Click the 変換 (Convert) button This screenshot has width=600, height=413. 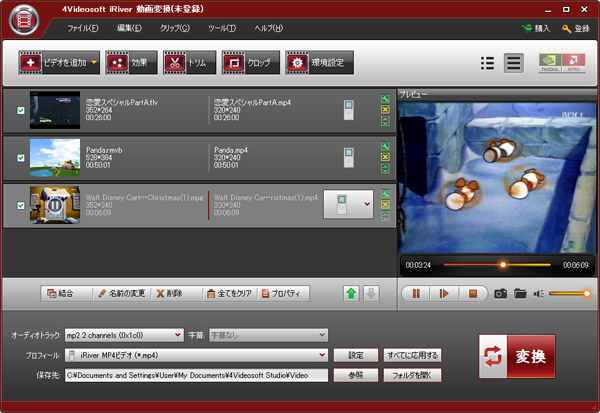517,356
